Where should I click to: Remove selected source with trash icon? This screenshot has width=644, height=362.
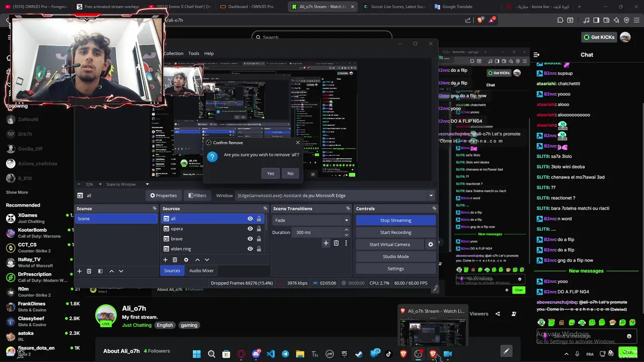175,260
